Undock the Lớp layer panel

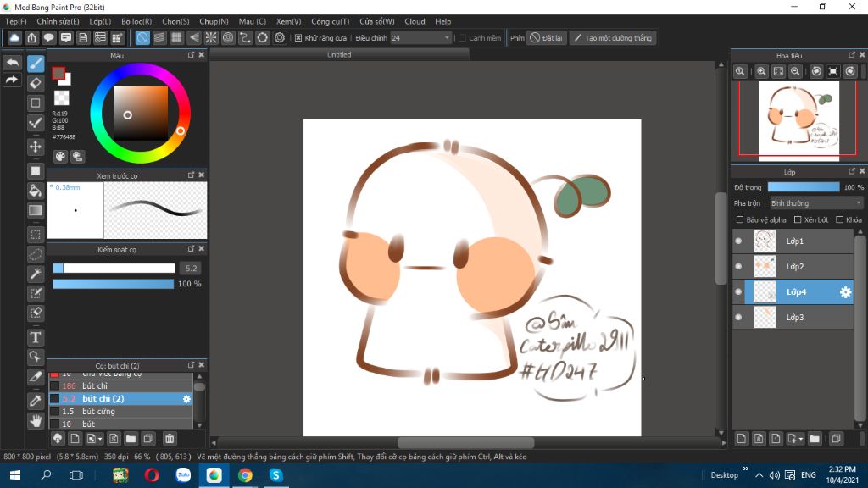[851, 171]
